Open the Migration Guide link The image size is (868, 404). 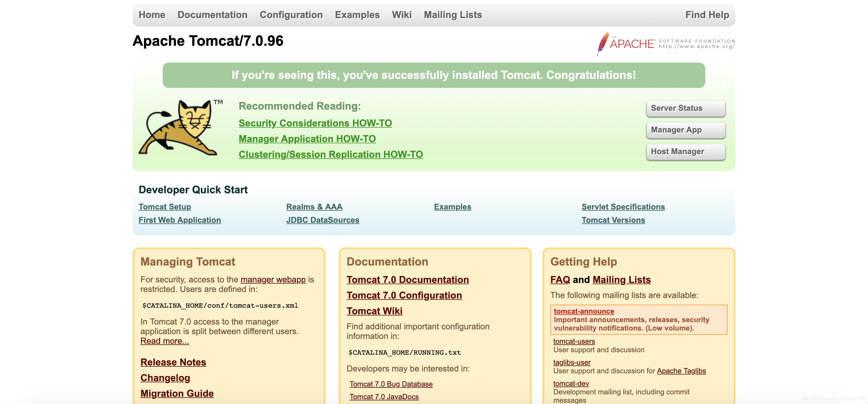click(x=177, y=393)
